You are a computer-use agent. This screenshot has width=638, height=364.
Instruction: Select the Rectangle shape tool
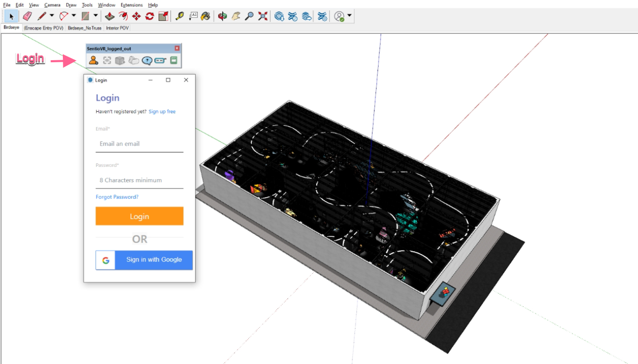pos(86,16)
